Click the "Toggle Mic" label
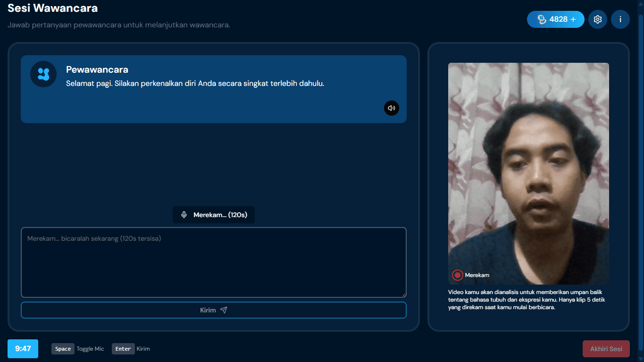 [90, 349]
